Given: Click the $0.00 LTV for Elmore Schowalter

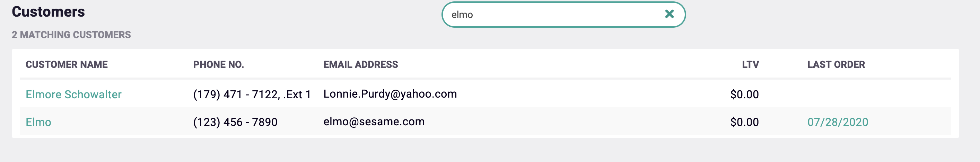Looking at the screenshot, I should click(744, 94).
